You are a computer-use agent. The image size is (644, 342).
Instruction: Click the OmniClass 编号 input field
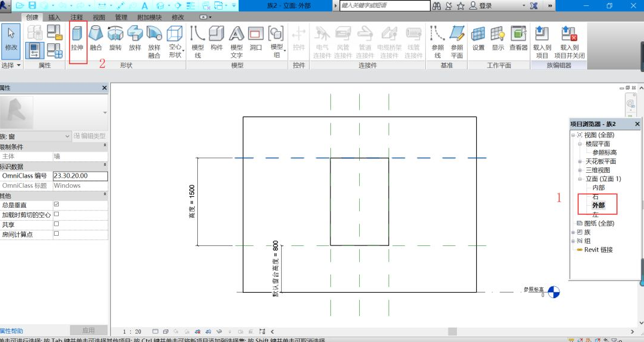(80, 176)
